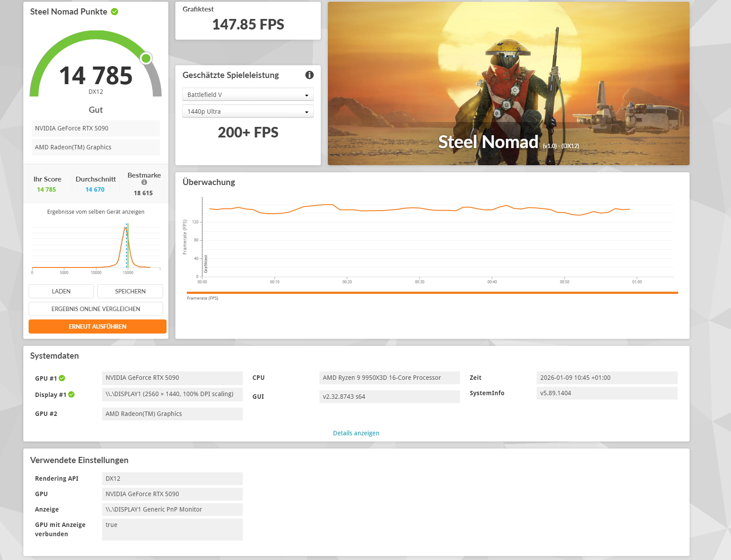The height and width of the screenshot is (560, 731).
Task: Open the Battlefield V game dropdown
Action: (248, 94)
